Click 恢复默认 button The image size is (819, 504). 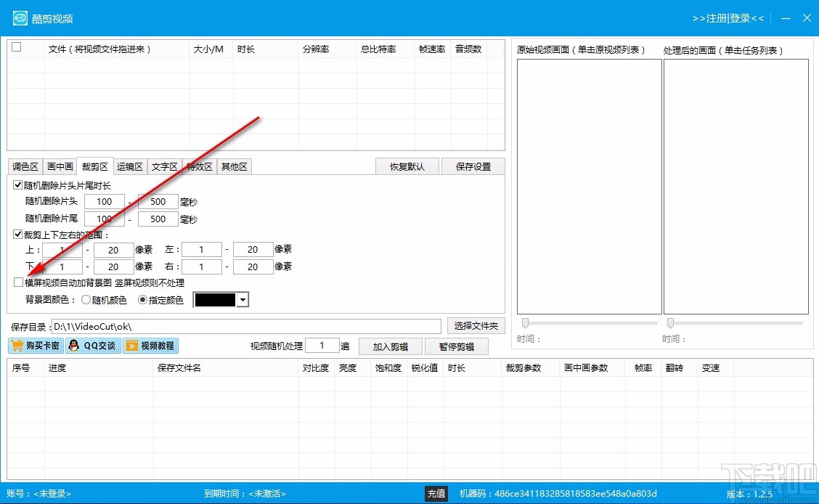click(407, 166)
